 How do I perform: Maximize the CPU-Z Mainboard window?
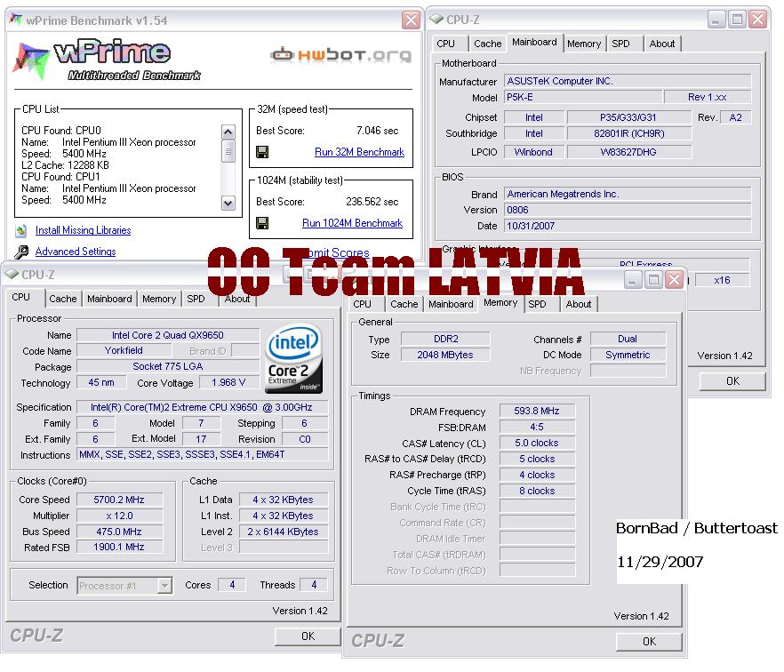[737, 20]
